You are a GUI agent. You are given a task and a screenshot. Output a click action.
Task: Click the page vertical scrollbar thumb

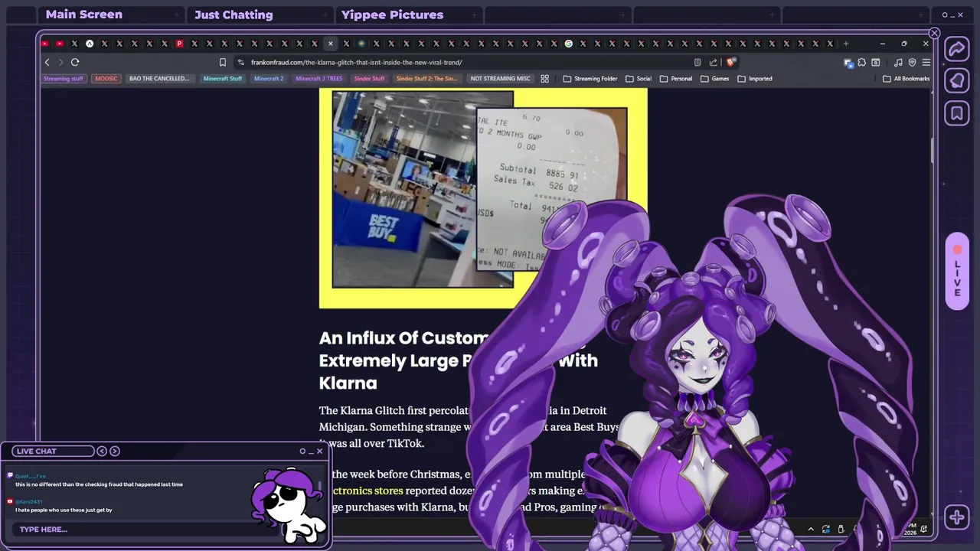click(932, 150)
